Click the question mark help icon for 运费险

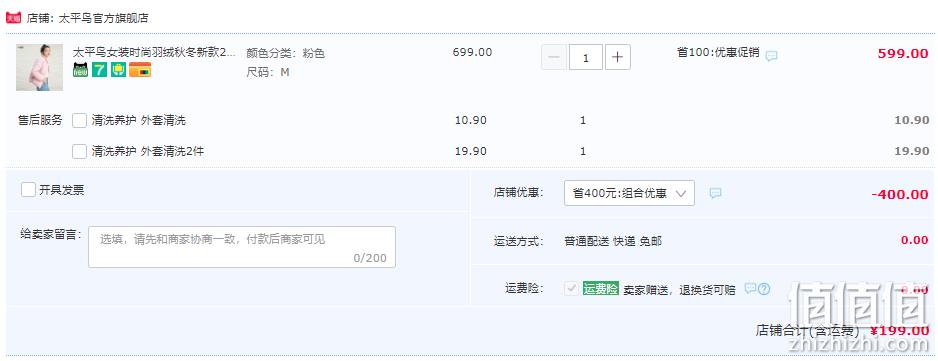pyautogui.click(x=764, y=289)
